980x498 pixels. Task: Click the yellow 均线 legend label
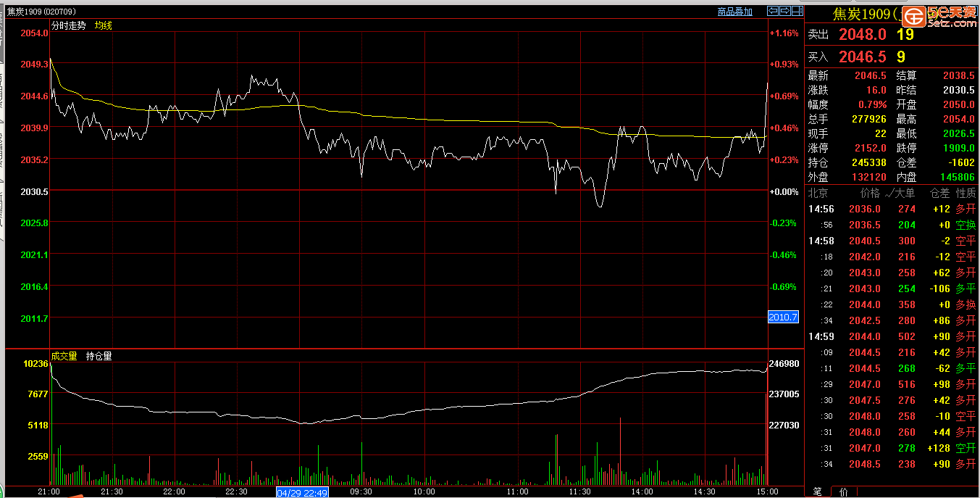point(104,25)
